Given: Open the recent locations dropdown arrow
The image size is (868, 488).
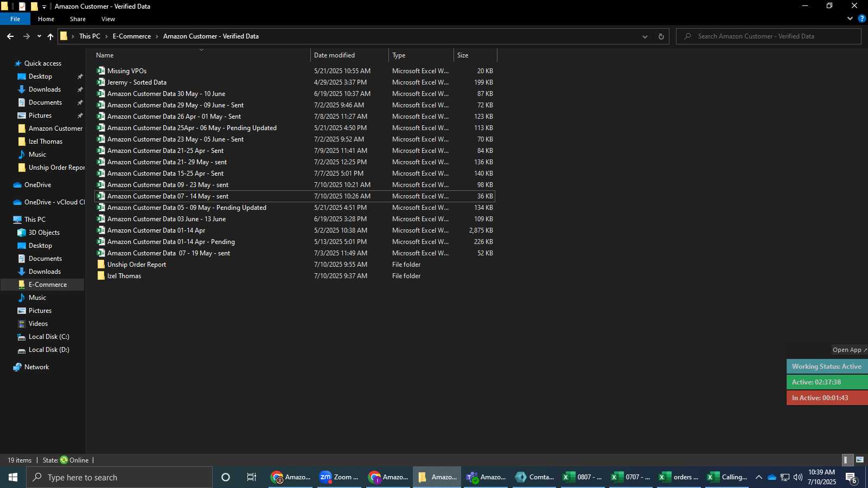Looking at the screenshot, I should [39, 36].
